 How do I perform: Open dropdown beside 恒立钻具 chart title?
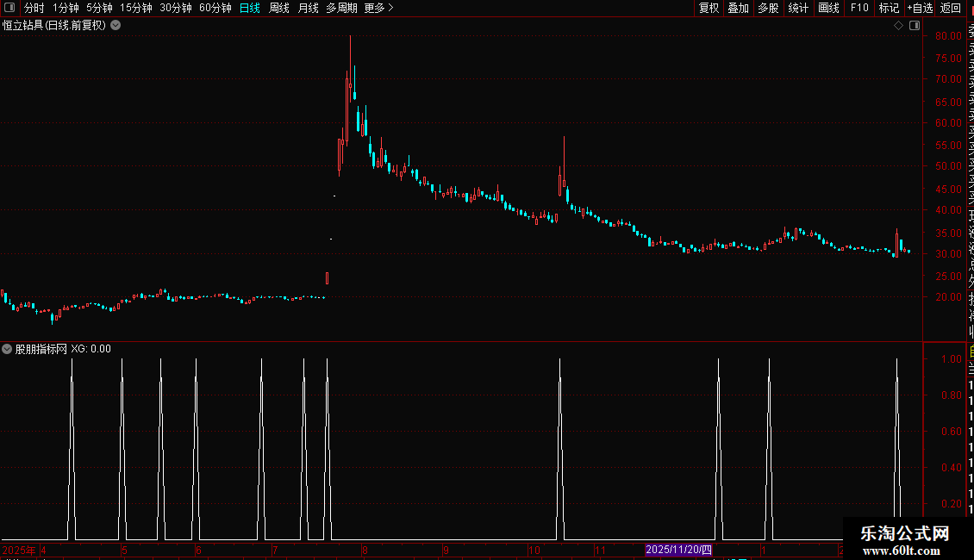click(x=116, y=26)
